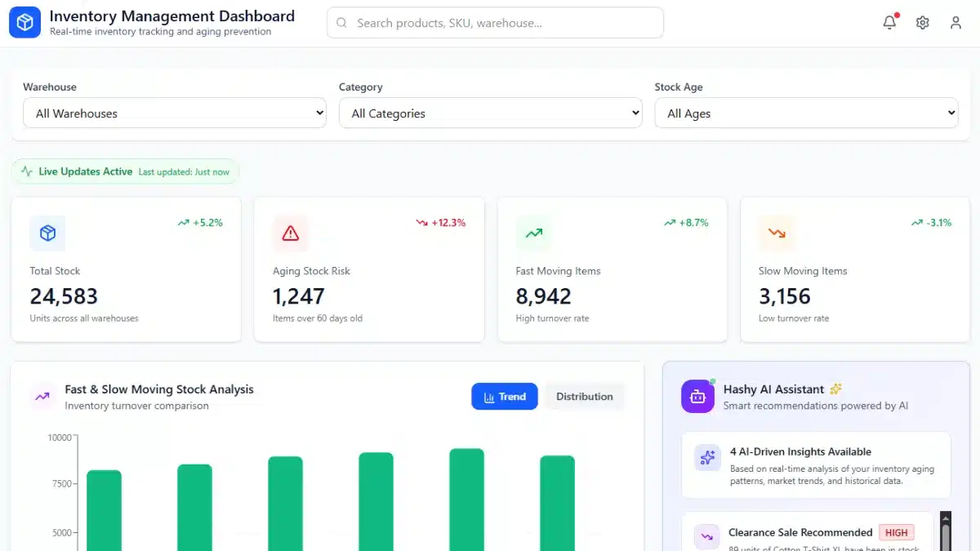
Task: Open the notifications bell
Action: pyautogui.click(x=889, y=23)
